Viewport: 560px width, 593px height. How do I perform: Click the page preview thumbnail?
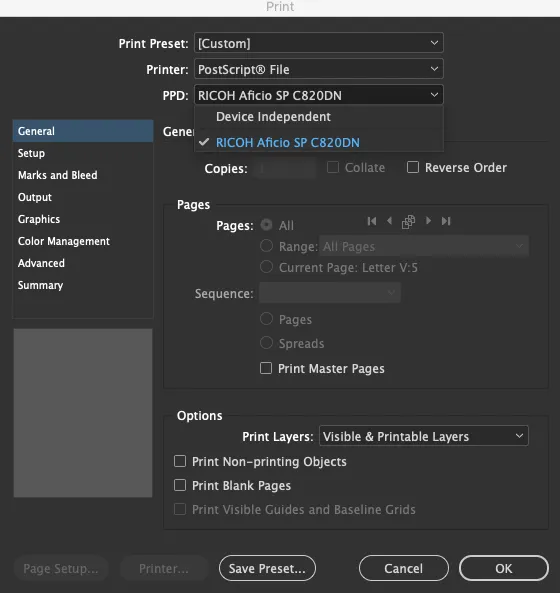(x=83, y=413)
